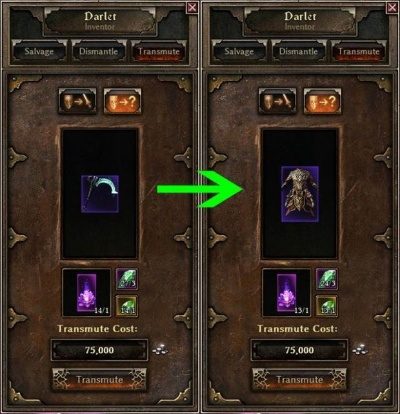
Task: Toggle set-to-item transmute mode in left panel
Action: [x=77, y=101]
